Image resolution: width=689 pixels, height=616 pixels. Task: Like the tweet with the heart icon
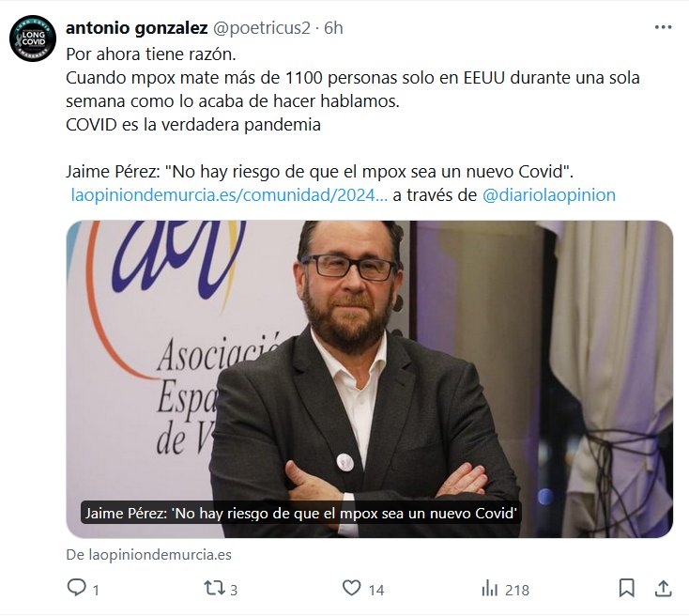click(351, 588)
